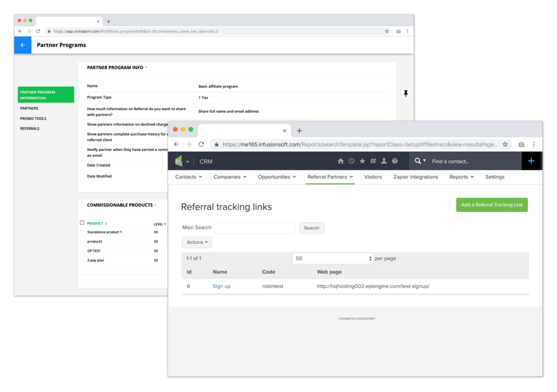Click the blue back arrow in Partner Programs
This screenshot has width=557, height=392.
[23, 45]
